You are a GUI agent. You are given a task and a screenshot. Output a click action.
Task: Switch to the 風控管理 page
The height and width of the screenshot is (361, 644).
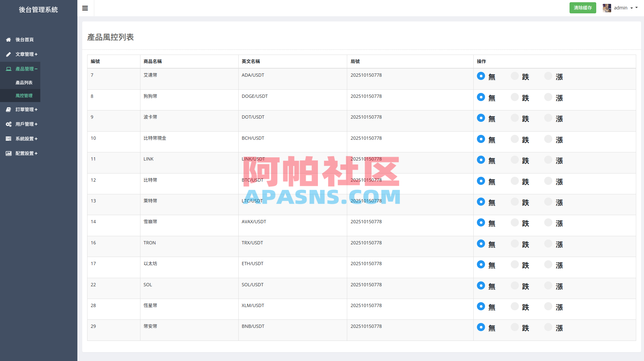[x=24, y=96]
